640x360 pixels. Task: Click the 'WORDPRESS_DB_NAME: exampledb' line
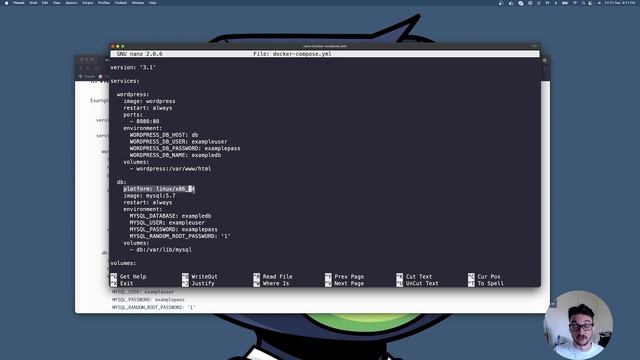(176, 155)
